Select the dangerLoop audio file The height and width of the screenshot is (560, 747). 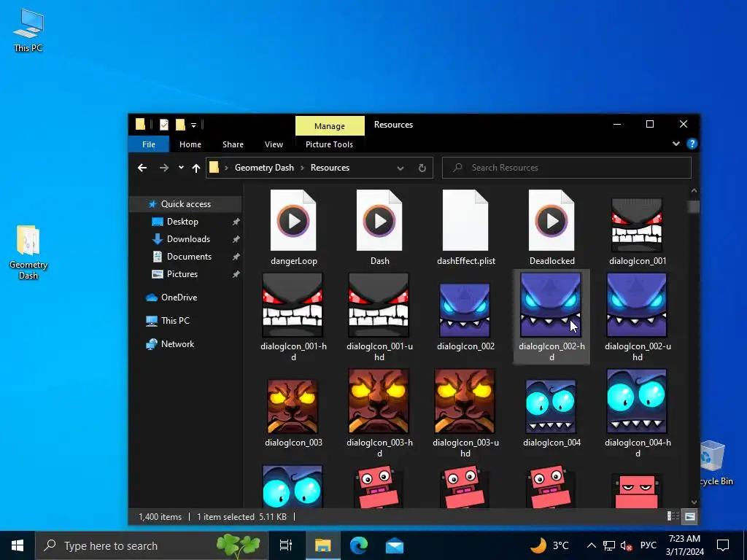pos(293,227)
